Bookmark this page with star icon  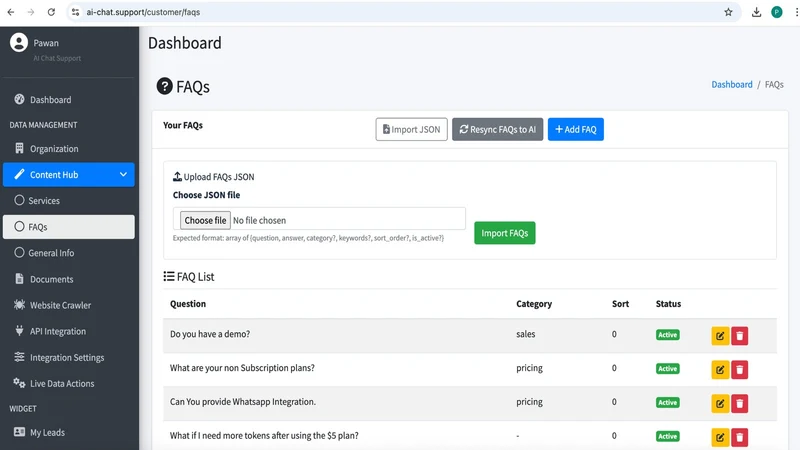coord(728,12)
